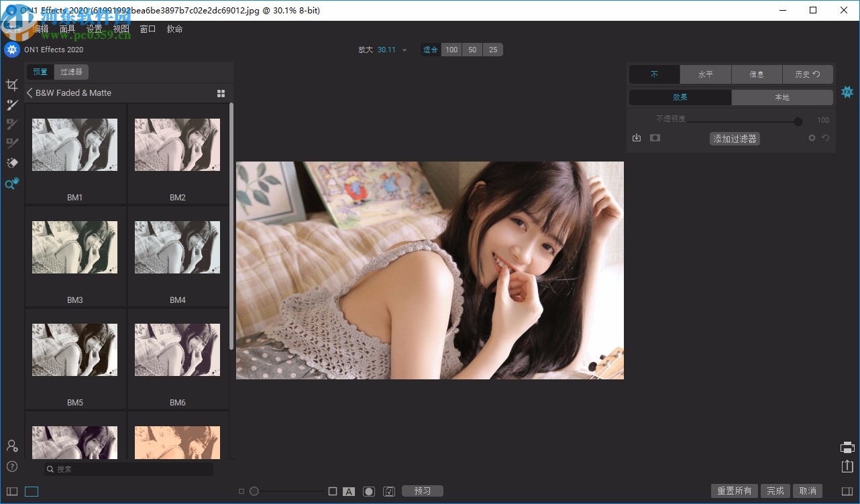This screenshot has width=860, height=504.
Task: Toggle the A compare split view icon
Action: pos(349,491)
